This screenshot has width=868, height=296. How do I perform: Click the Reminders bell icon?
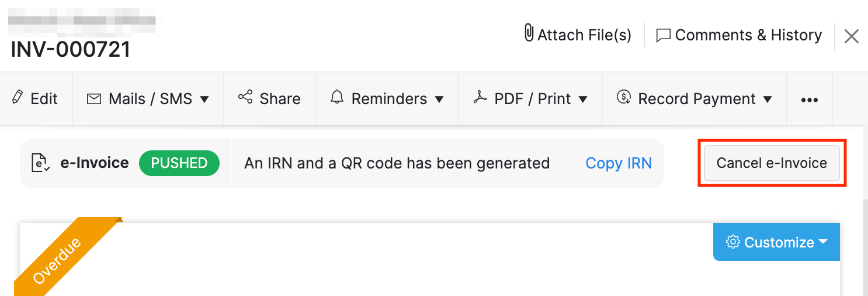337,98
